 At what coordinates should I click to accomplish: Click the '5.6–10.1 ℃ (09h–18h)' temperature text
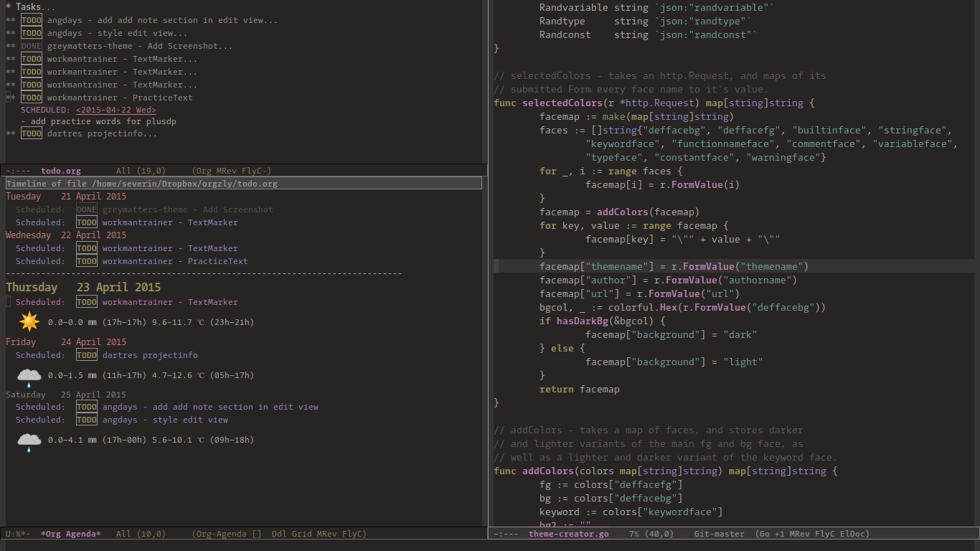(x=202, y=440)
